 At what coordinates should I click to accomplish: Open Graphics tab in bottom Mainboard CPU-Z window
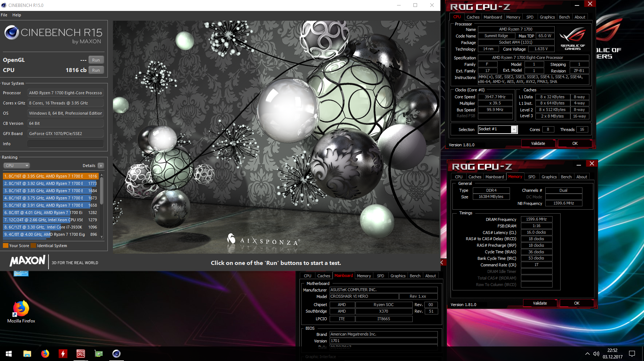coord(398,276)
